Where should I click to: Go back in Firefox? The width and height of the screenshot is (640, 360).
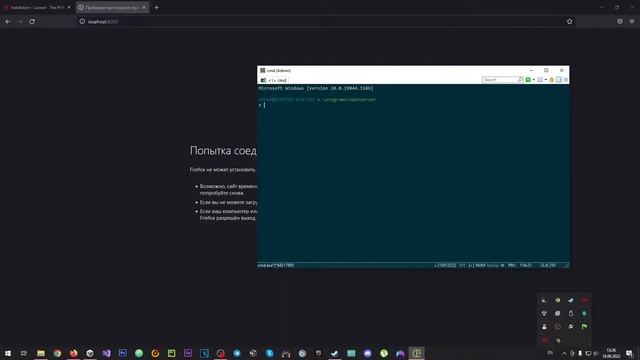tap(8, 22)
